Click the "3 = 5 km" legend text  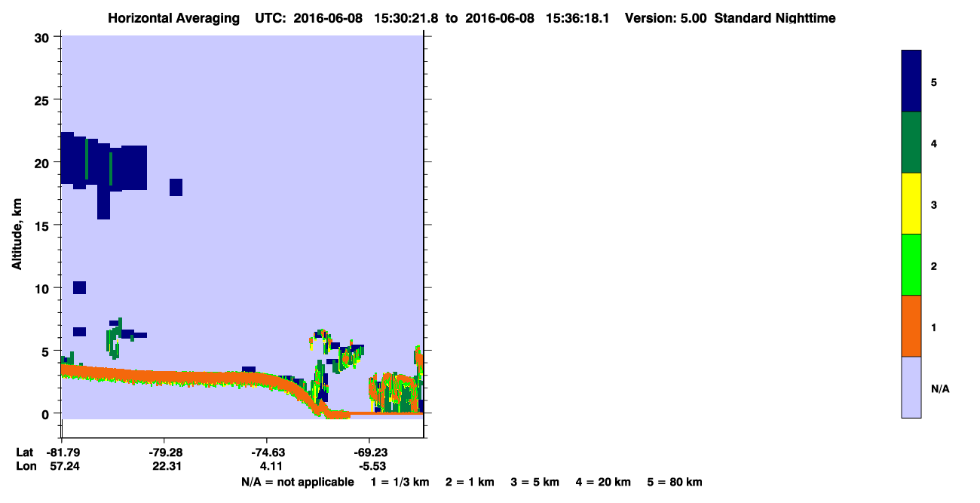click(x=534, y=482)
